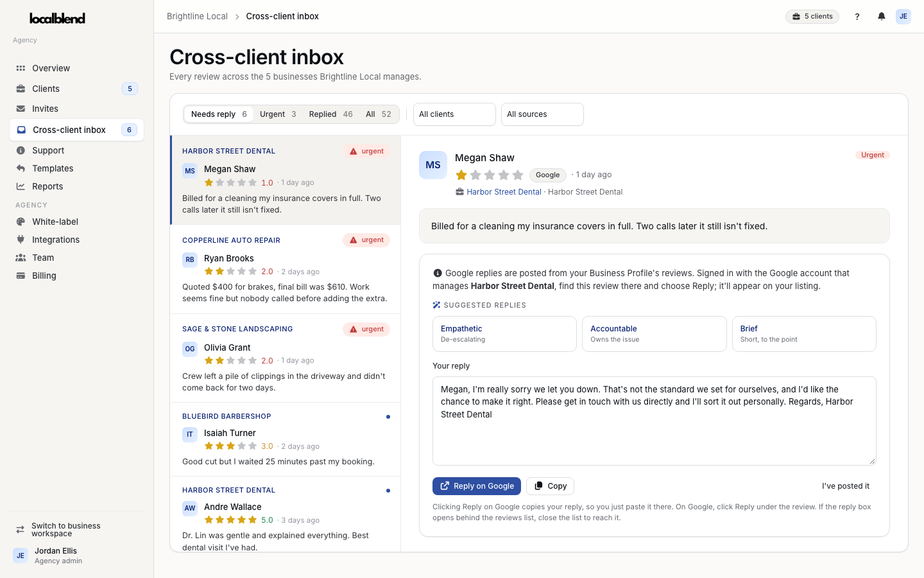Show All 52 reviews tab

pos(379,114)
